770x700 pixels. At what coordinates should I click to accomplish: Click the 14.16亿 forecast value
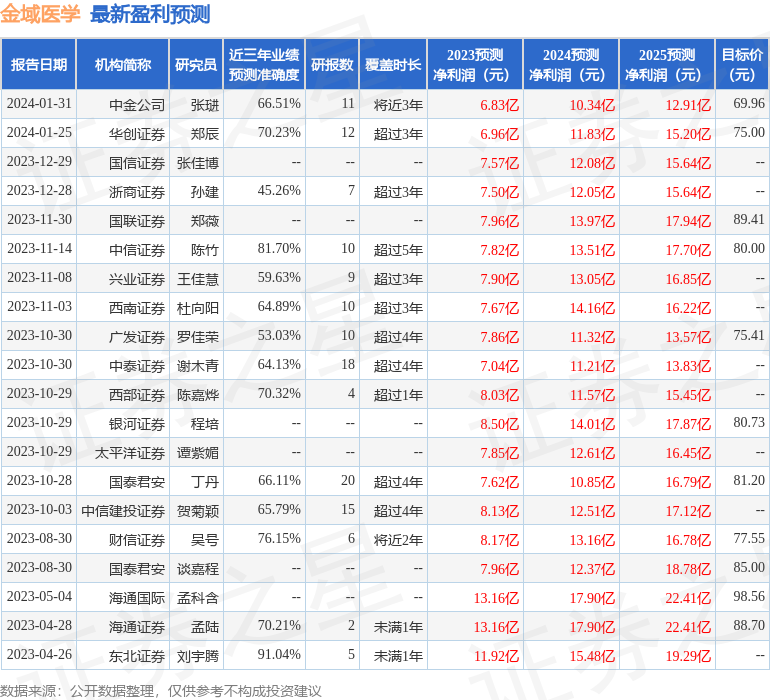point(592,308)
